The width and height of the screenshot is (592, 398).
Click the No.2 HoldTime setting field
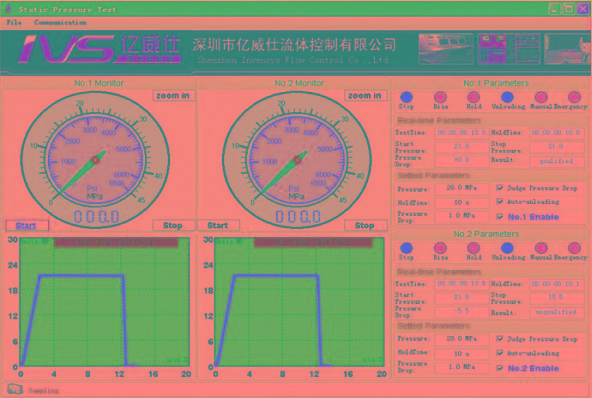462,353
